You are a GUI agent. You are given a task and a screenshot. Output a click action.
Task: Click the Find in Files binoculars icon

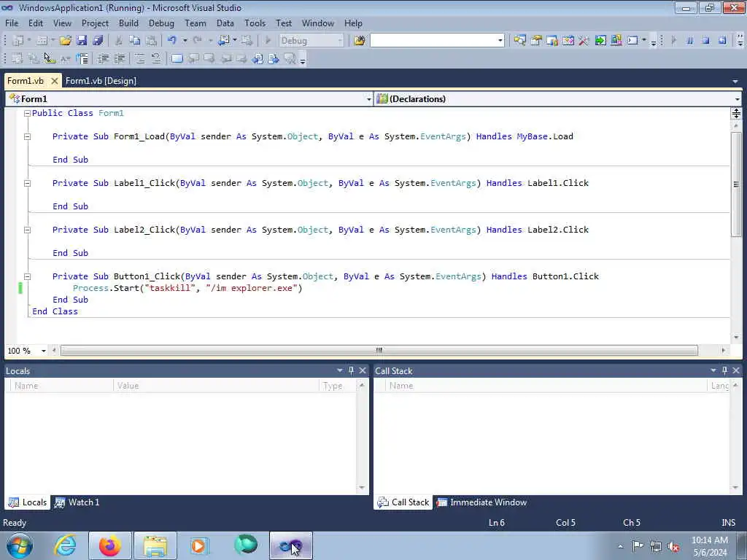point(359,41)
